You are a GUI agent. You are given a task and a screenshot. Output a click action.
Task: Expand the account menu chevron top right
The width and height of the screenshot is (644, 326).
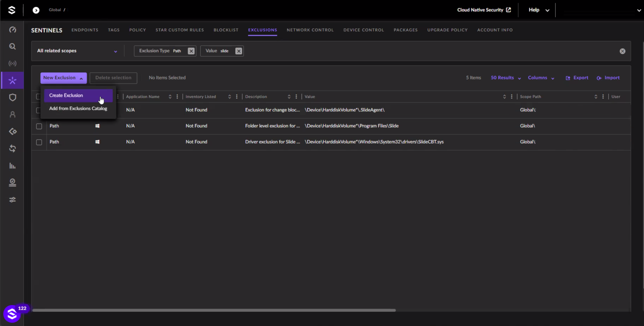(x=639, y=11)
